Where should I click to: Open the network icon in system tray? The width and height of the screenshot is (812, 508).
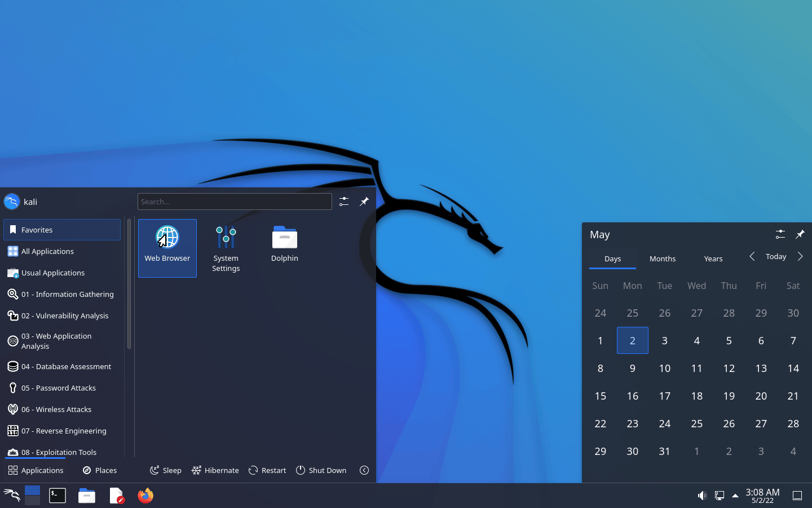pos(719,496)
